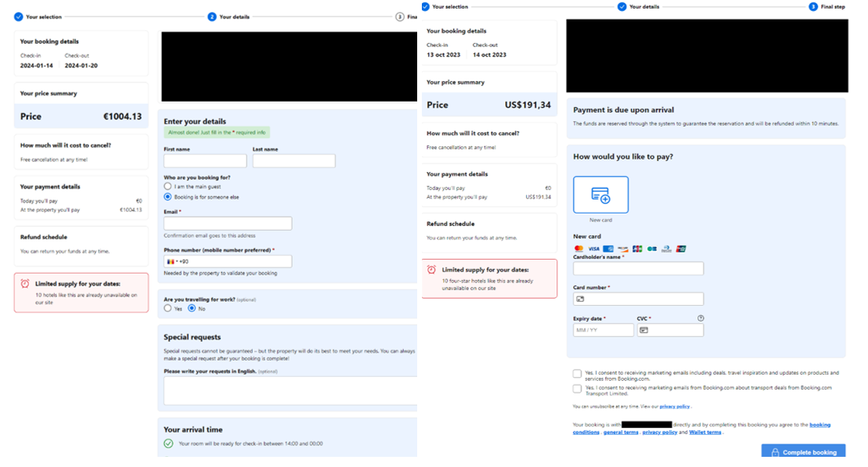868x467 pixels.
Task: Click the Diners Club card logo
Action: click(x=667, y=249)
